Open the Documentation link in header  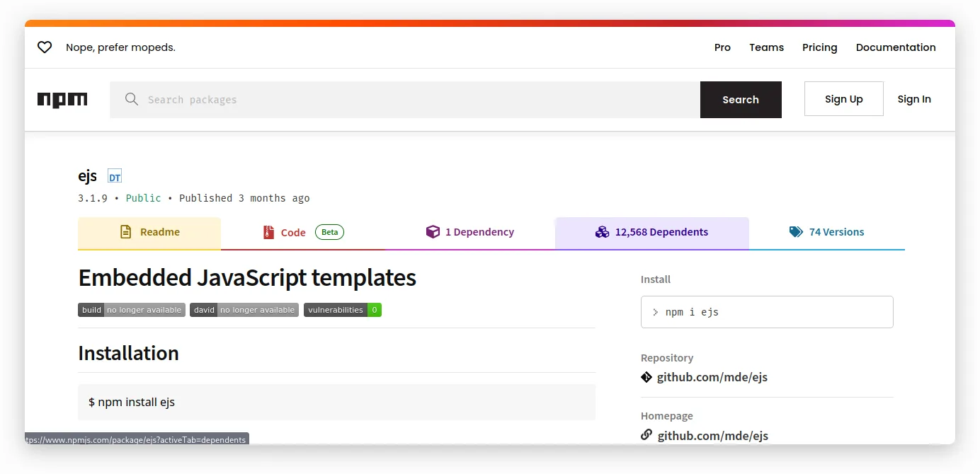click(896, 47)
